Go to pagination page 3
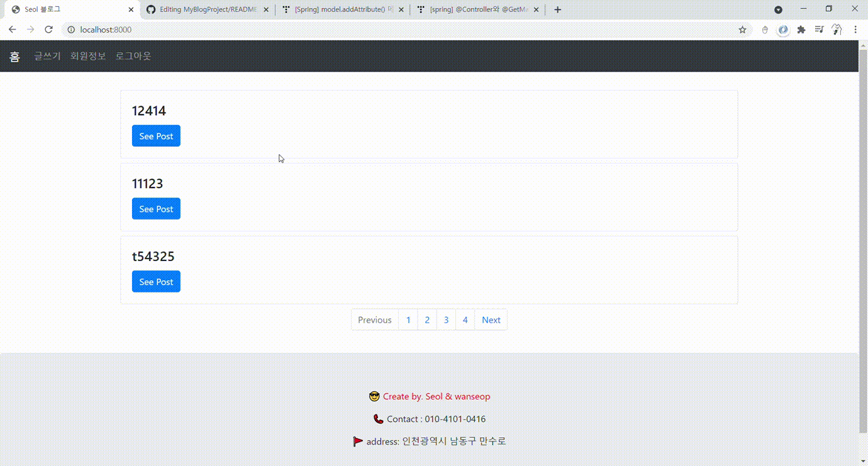Image resolution: width=868 pixels, height=466 pixels. pos(446,319)
